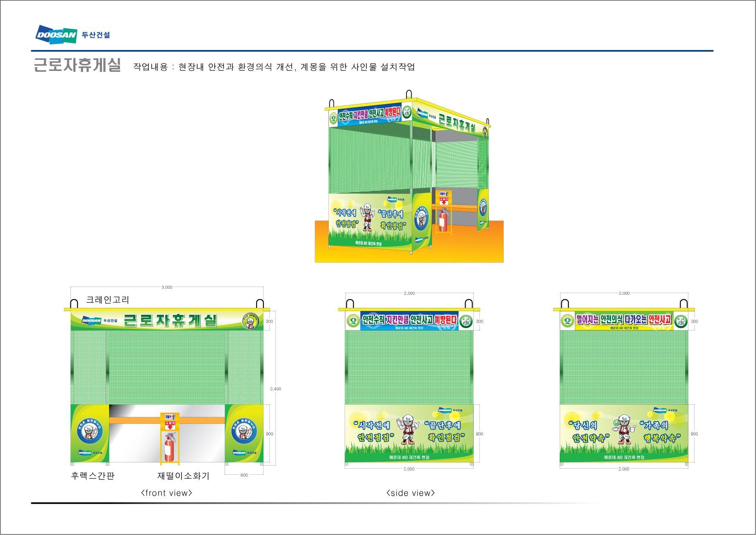This screenshot has height=535, width=756.
Task: Select the 2,400 height dimension text
Action: point(275,389)
